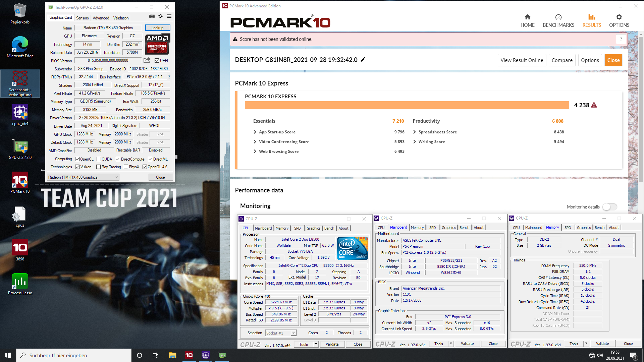Click the orange PCMark 10 Express score bar

[x=407, y=105]
